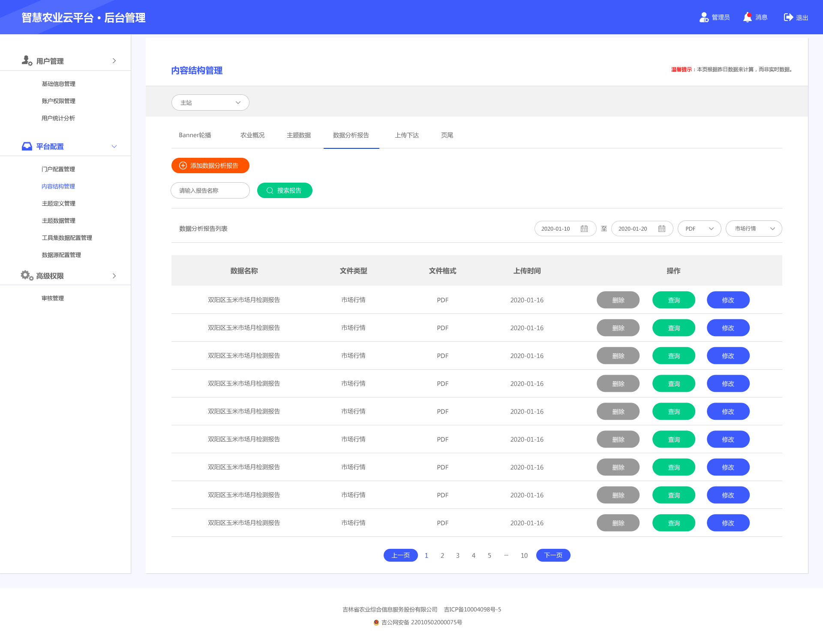
Task: Click the report name input field
Action: [210, 191]
